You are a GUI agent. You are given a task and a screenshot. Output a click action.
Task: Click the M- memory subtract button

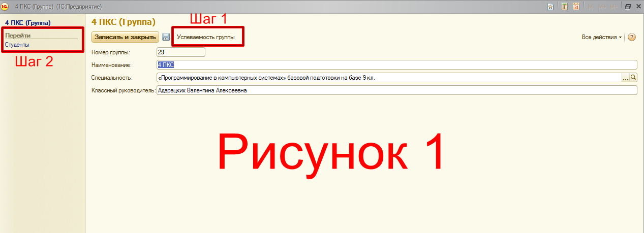pyautogui.click(x=614, y=7)
